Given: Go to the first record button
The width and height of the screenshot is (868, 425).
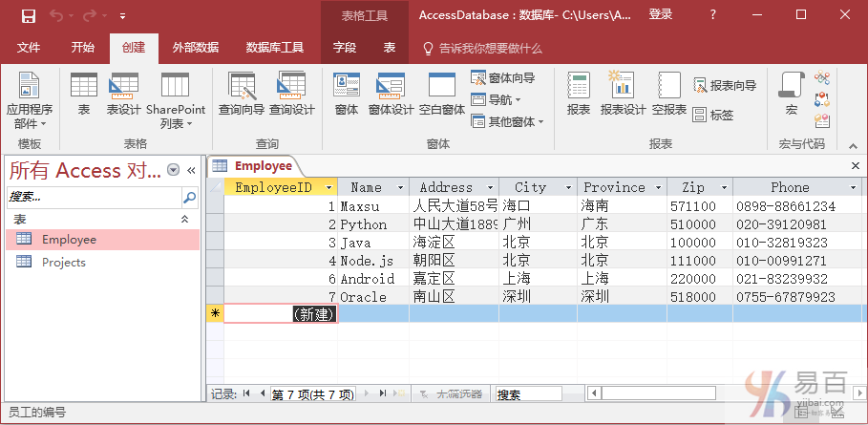Looking at the screenshot, I should [246, 393].
